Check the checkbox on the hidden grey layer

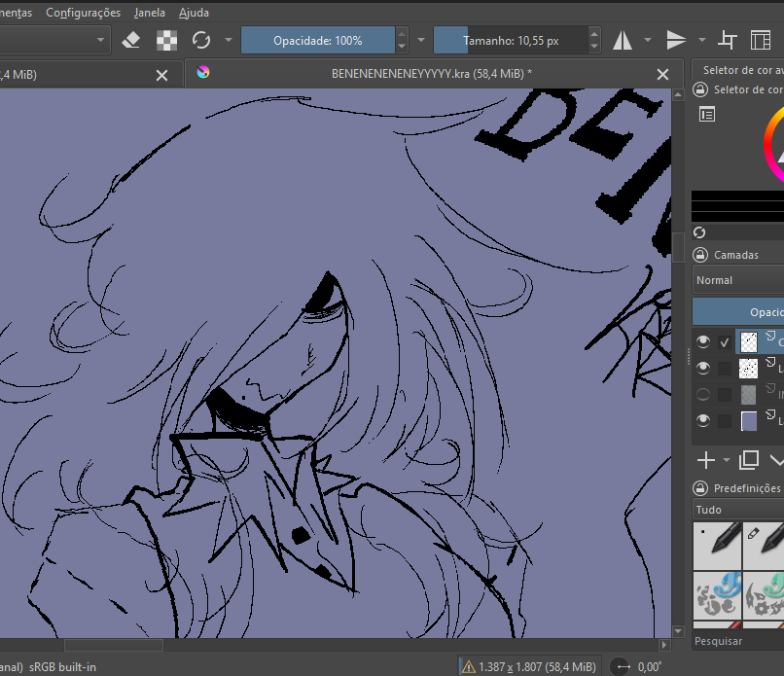[x=724, y=395]
